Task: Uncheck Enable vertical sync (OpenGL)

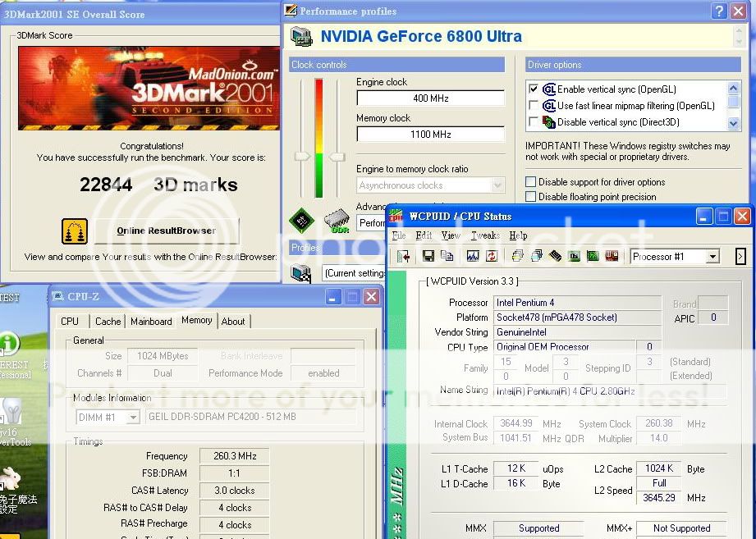Action: 534,89
